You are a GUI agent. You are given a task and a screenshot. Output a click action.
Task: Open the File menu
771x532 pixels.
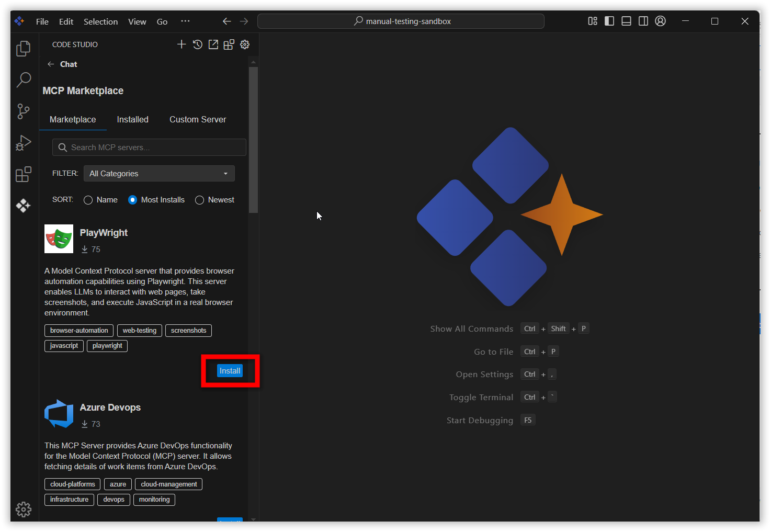point(42,21)
